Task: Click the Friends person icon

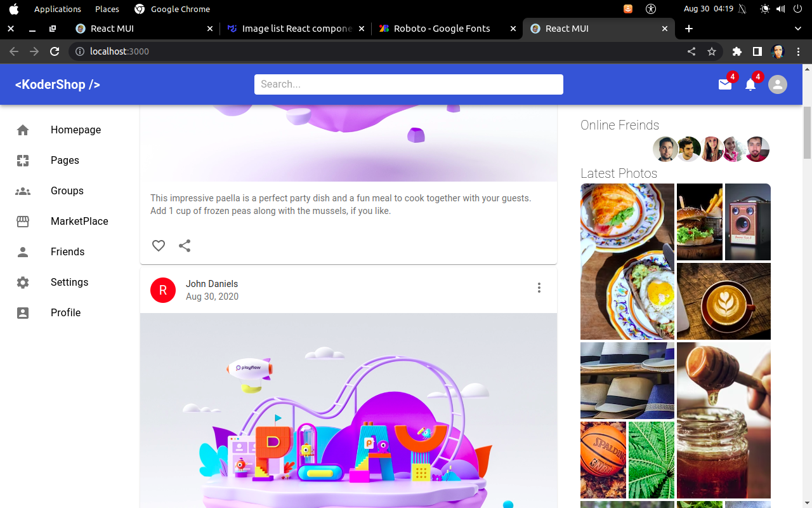Action: coord(23,251)
